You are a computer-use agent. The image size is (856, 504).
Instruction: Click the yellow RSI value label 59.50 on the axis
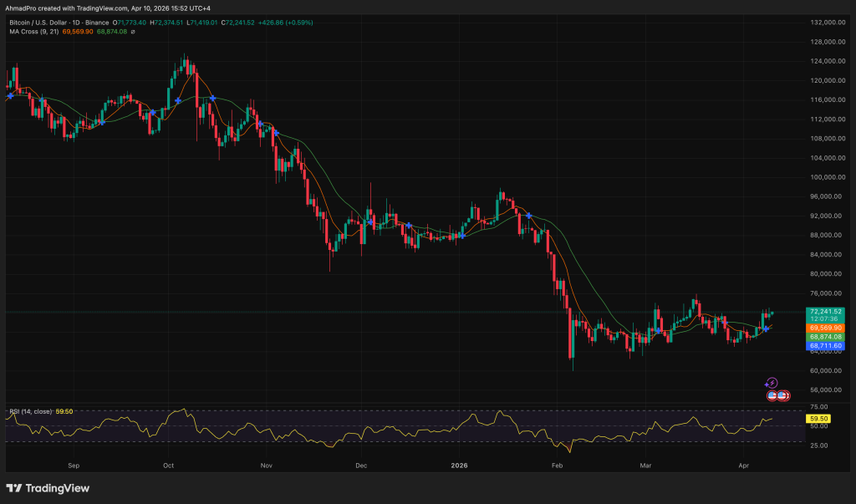tap(818, 418)
